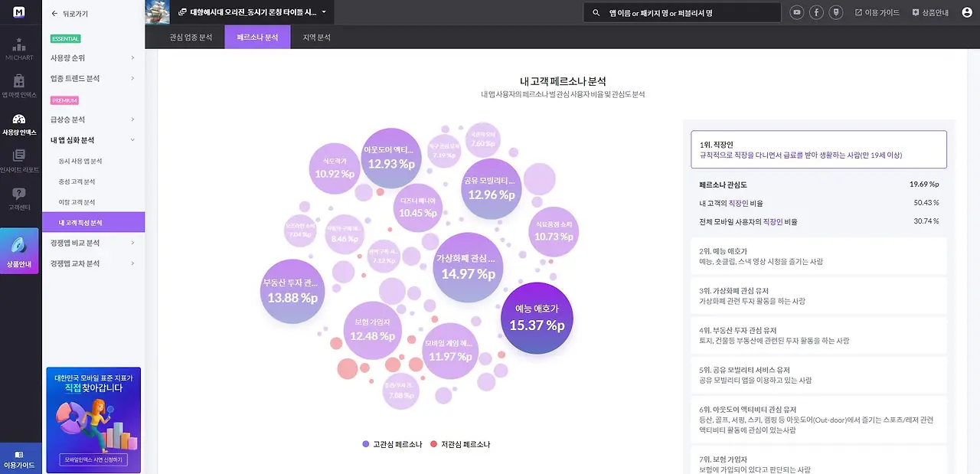980x474 pixels.
Task: Select the 공유 모빌리티 12.96 %p bubble
Action: coord(493,188)
